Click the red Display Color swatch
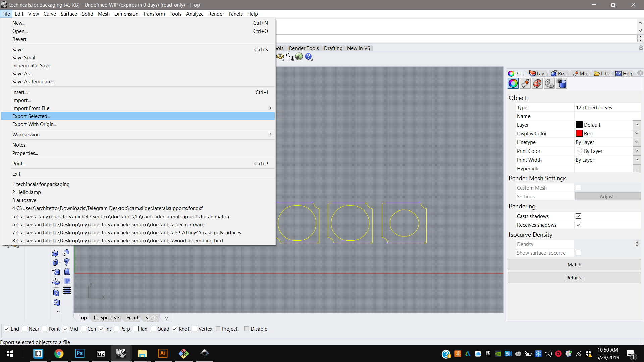The height and width of the screenshot is (362, 644). 579,133
